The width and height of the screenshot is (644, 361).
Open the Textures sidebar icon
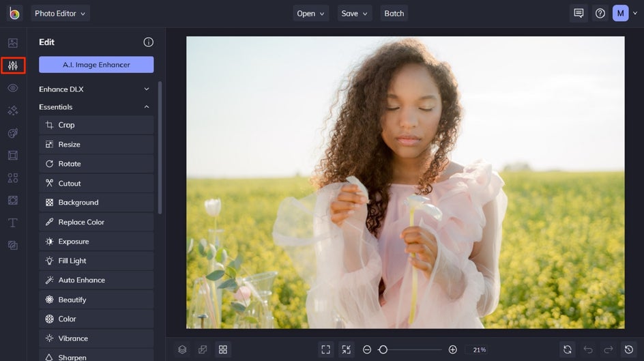[x=13, y=245]
